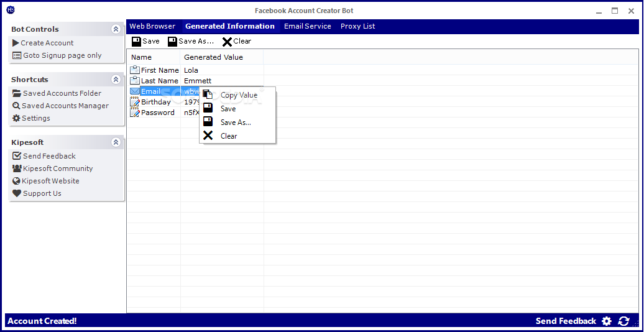Open the Email Service tab
This screenshot has height=332, width=644.
[x=307, y=26]
